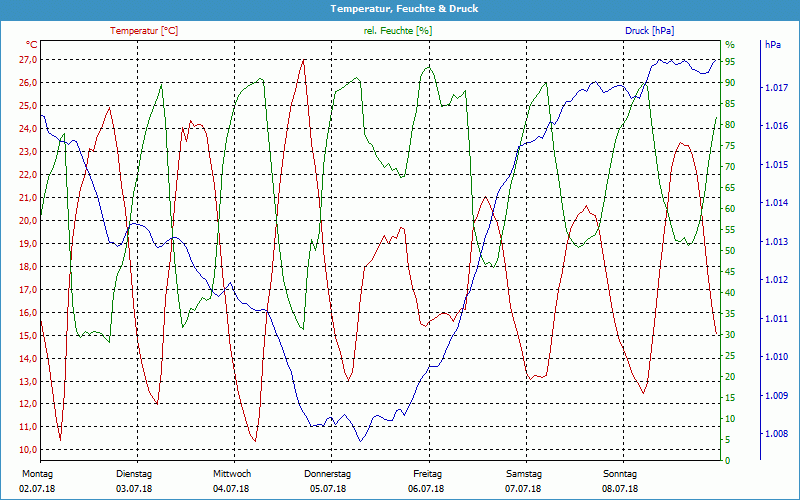Image resolution: width=800 pixels, height=500 pixels.
Task: Click the date '06.07.18'
Action: pos(426,489)
